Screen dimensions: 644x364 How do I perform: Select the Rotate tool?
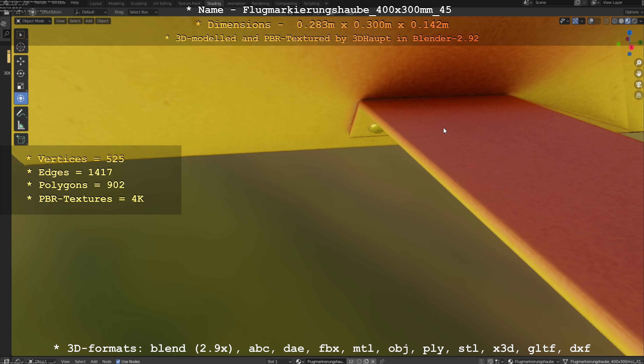[21, 73]
